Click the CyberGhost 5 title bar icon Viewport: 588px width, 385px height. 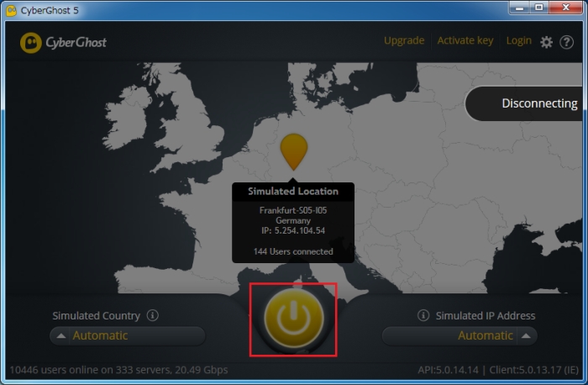pos(11,10)
